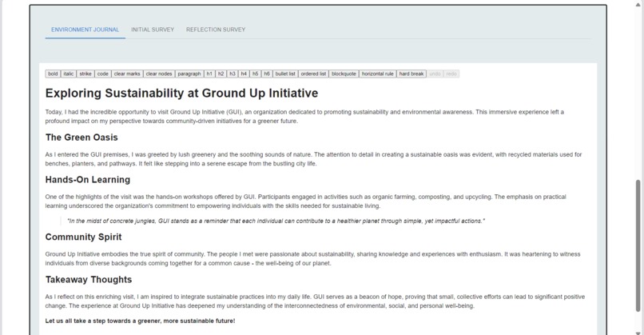Apply h3 heading style

click(233, 74)
